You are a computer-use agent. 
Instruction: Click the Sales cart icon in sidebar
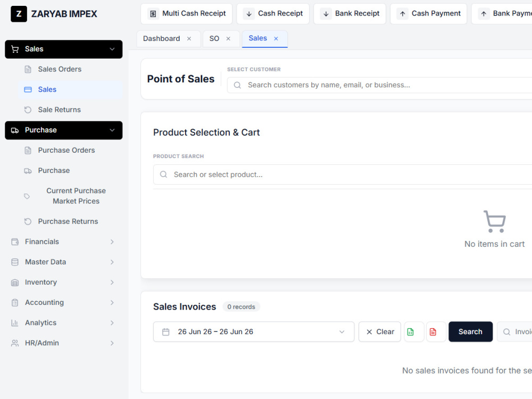15,49
